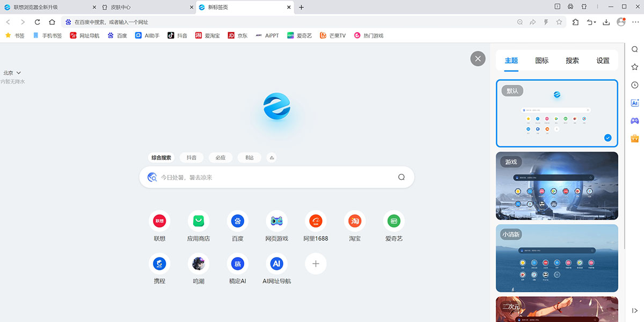Launch the 稿定AI quick link
Image resolution: width=644 pixels, height=322 pixels.
click(237, 264)
